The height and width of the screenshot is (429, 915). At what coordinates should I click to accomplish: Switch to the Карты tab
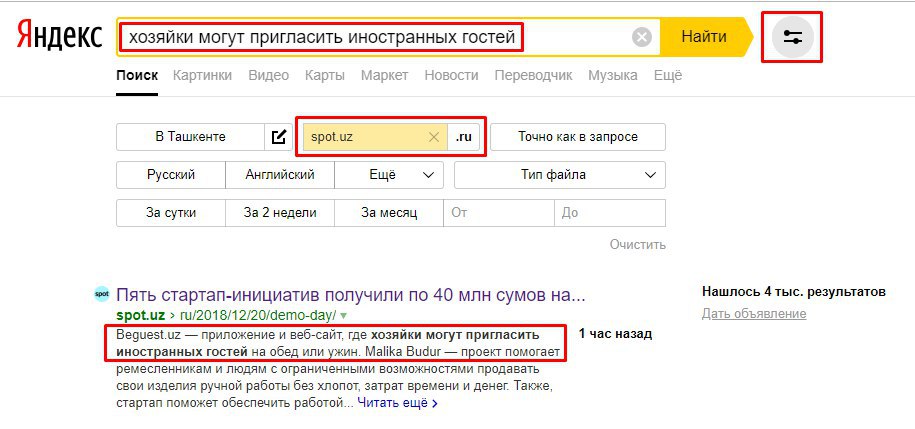pyautogui.click(x=324, y=75)
